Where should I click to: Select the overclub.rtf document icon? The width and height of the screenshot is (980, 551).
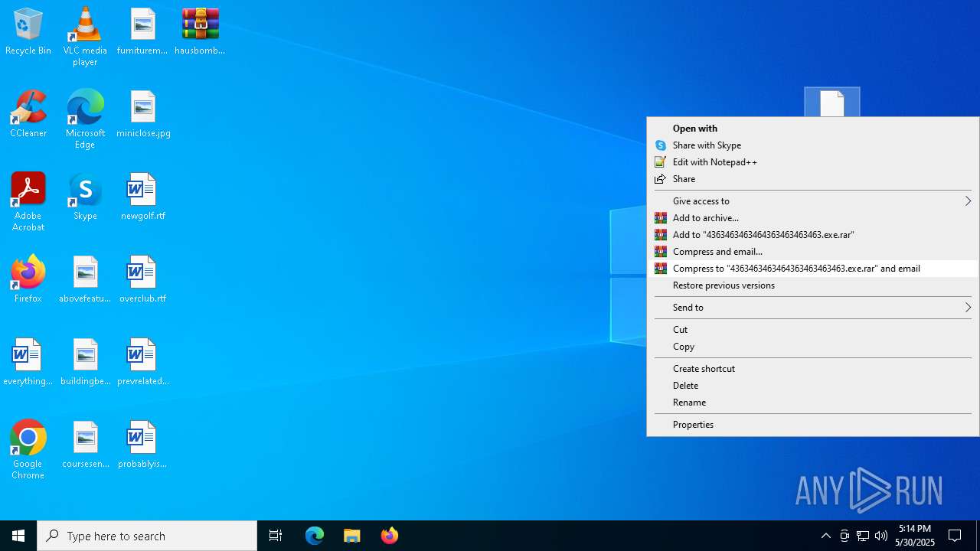pyautogui.click(x=143, y=280)
